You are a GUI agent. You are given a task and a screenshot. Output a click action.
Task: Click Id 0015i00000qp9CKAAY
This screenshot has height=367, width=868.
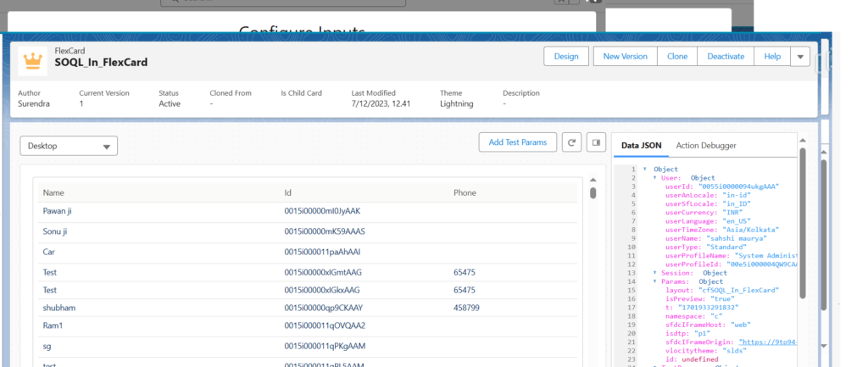[x=323, y=307]
